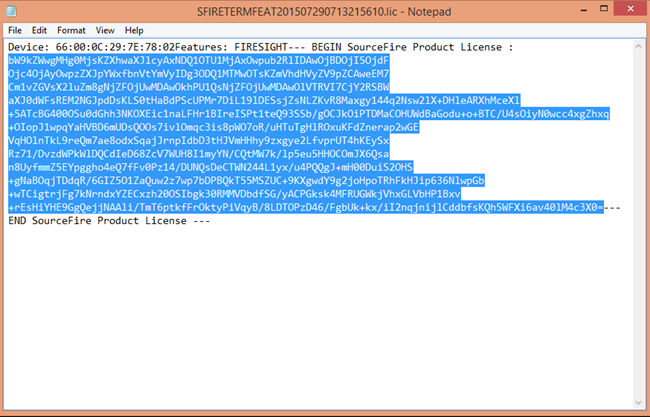The image size is (650, 417).
Task: Click the line starting with +wTCigtrjFg
Action: pyautogui.click(x=234, y=194)
